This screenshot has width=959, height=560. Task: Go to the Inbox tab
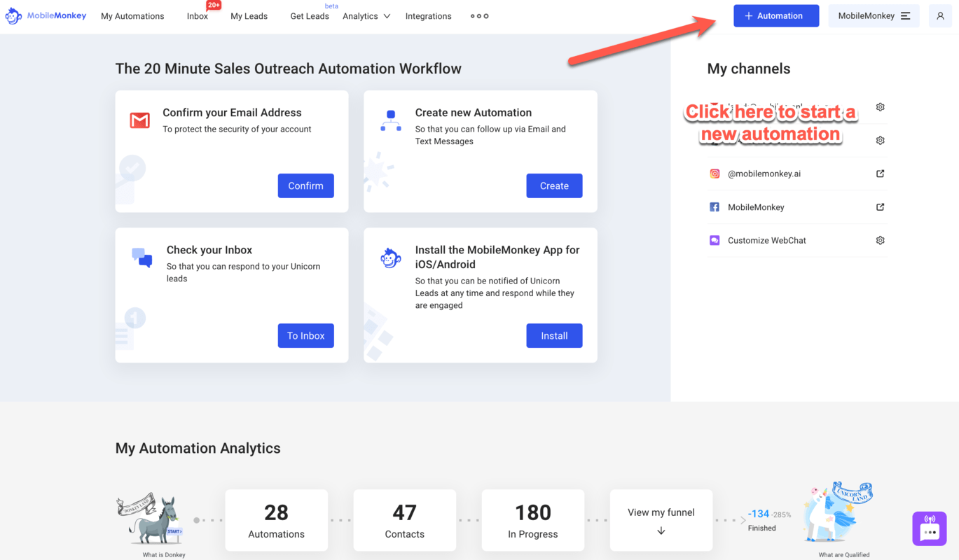198,16
